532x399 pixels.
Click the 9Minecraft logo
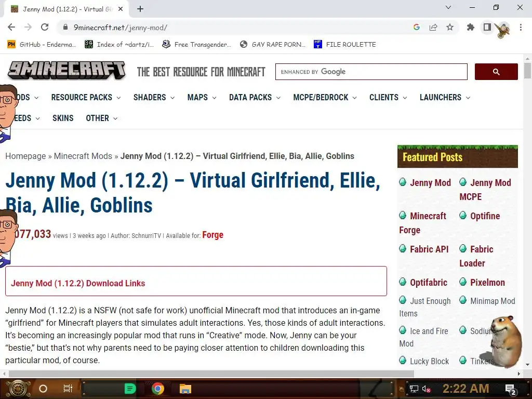[66, 71]
